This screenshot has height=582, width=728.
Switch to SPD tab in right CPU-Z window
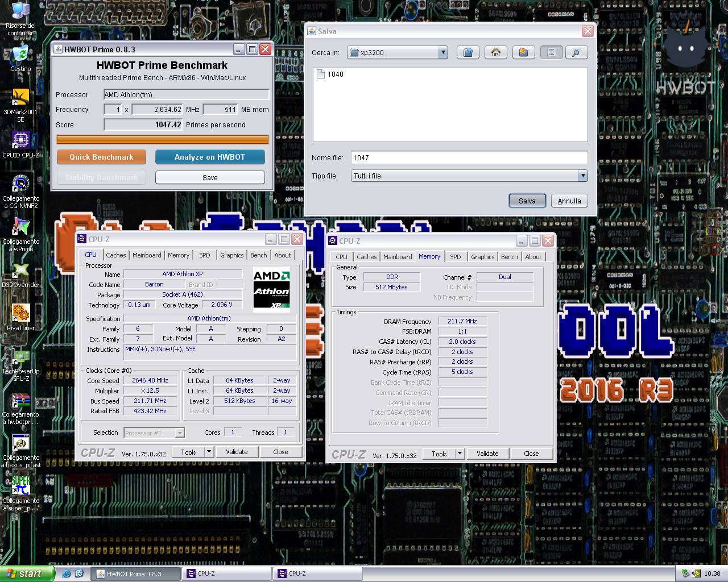(456, 257)
